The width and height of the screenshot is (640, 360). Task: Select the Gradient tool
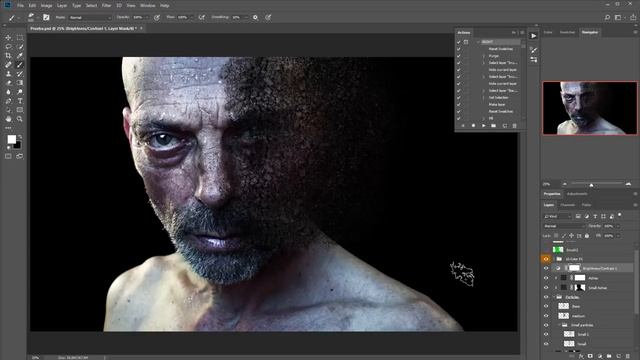20,83
